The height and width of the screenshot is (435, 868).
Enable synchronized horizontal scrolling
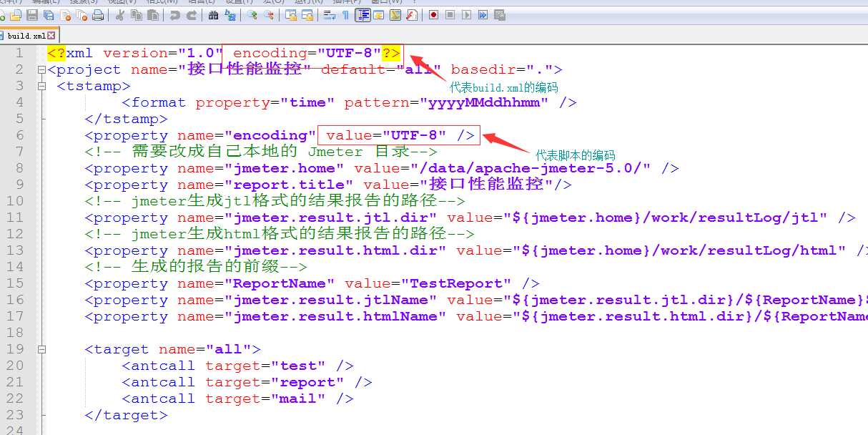click(x=307, y=15)
